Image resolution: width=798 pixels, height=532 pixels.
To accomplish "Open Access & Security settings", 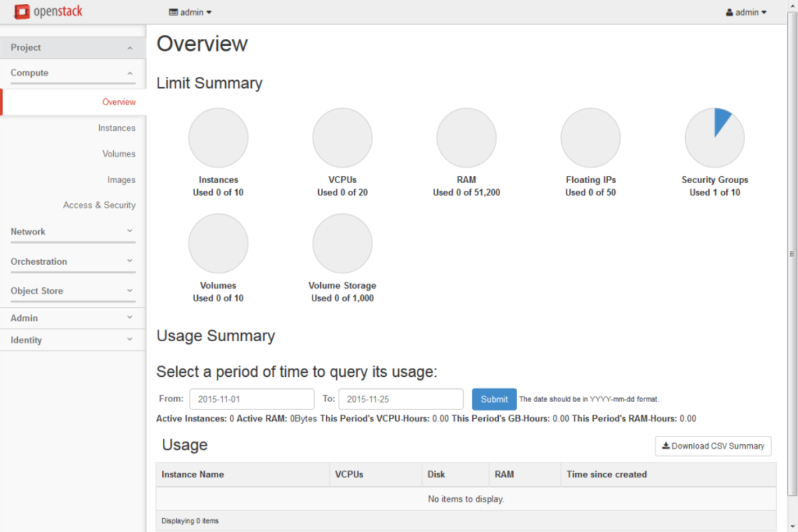I will point(99,205).
